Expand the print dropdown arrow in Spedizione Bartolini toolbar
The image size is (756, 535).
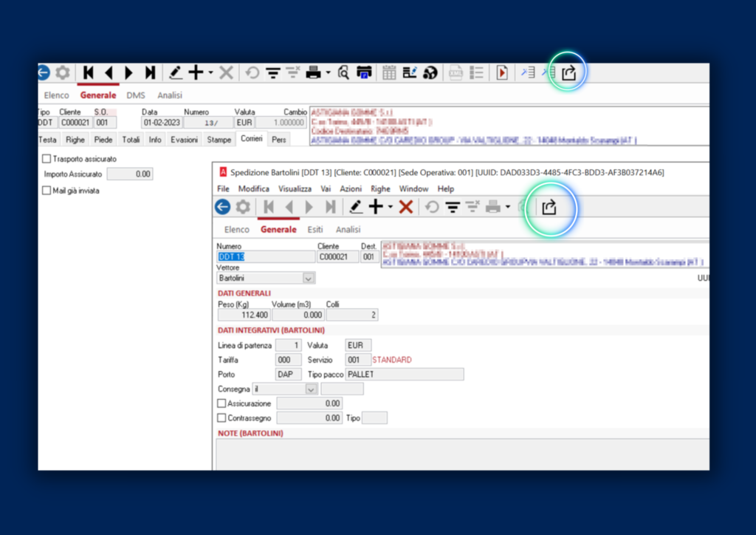508,208
